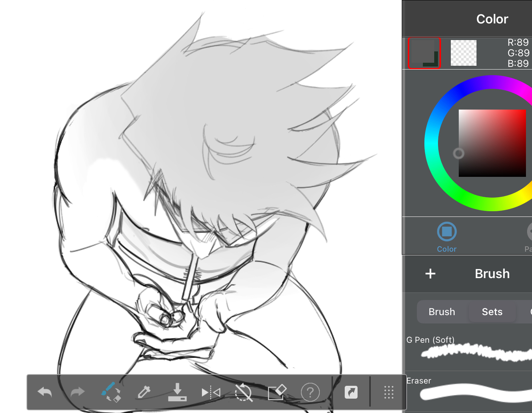
Task: Select the transparent color swatch
Action: (463, 53)
